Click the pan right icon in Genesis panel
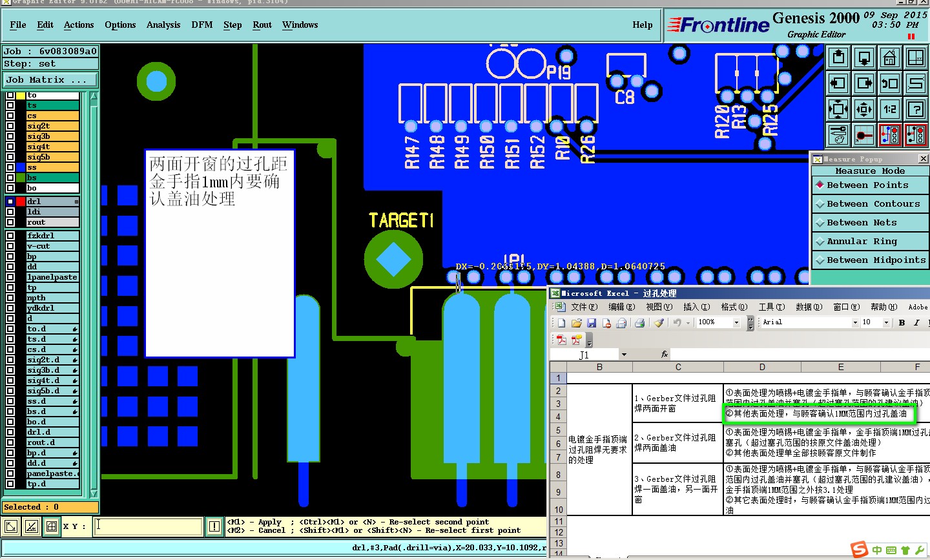 click(864, 83)
